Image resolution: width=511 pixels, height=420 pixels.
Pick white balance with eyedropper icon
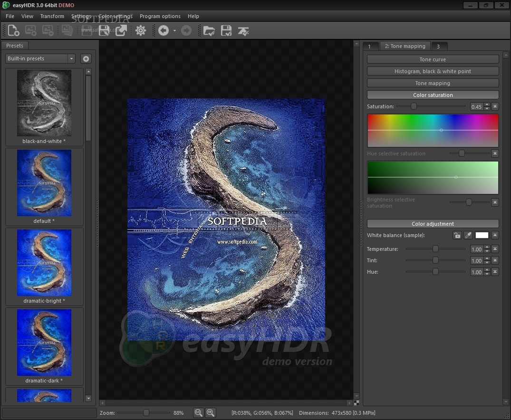468,235
